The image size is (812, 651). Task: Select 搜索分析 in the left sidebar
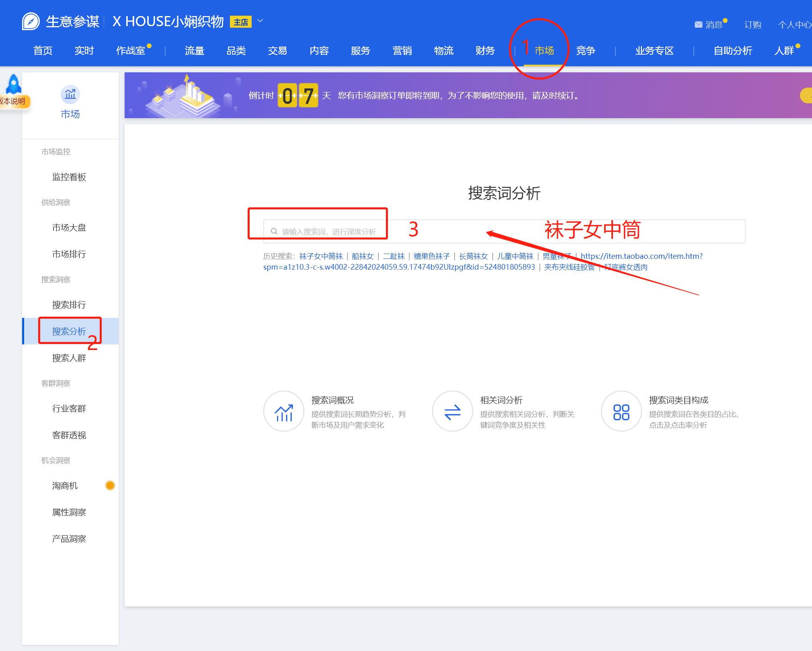pos(69,331)
